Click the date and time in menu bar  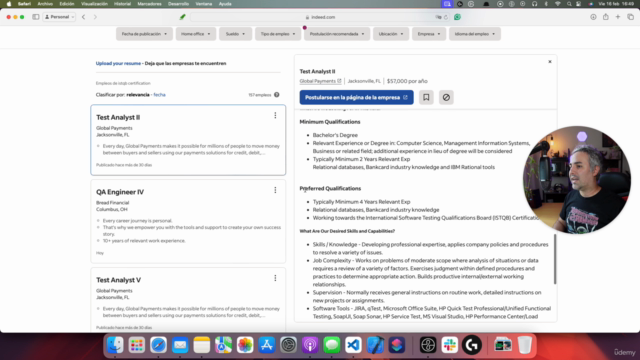[616, 4]
